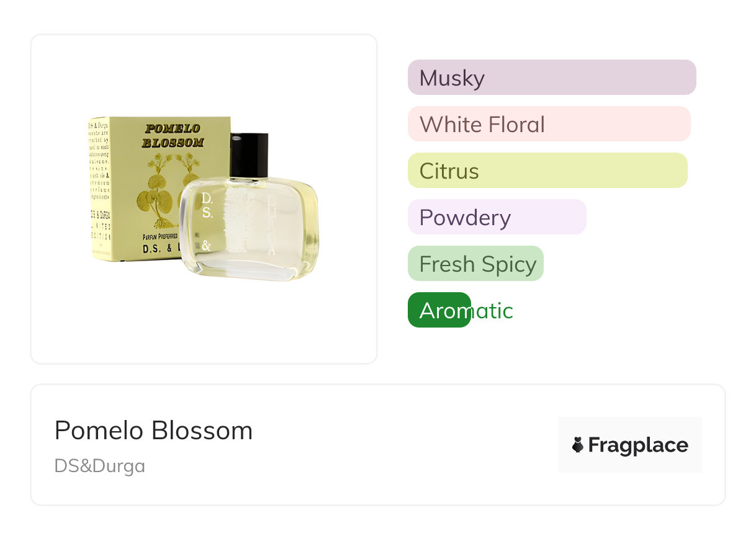The width and height of the screenshot is (756, 536).
Task: Click the 'Citrus' label text
Action: (x=449, y=171)
